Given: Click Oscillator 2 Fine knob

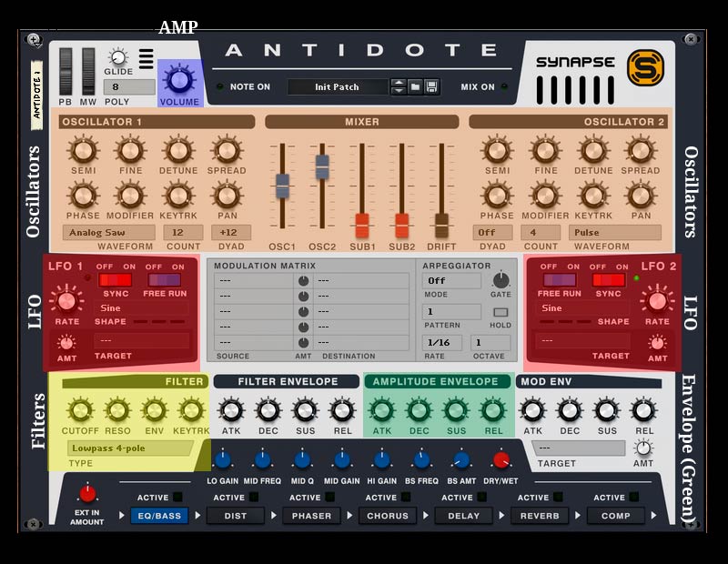Looking at the screenshot, I should point(545,151).
